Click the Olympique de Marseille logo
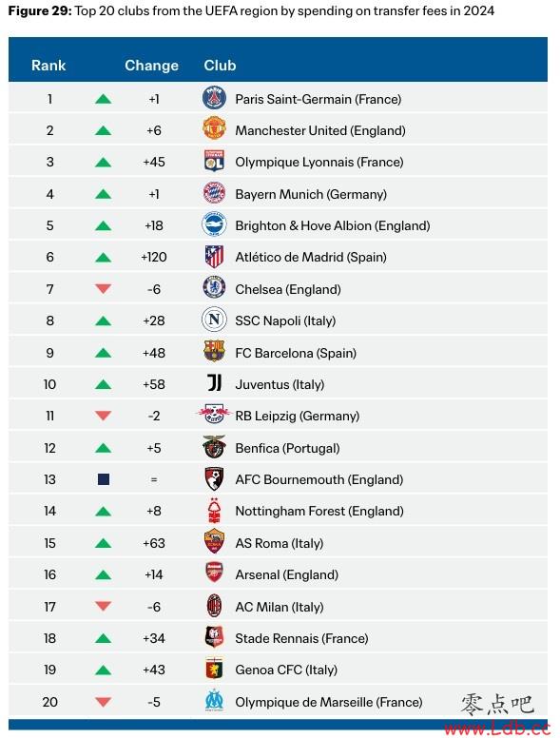560x738 pixels. (x=214, y=701)
